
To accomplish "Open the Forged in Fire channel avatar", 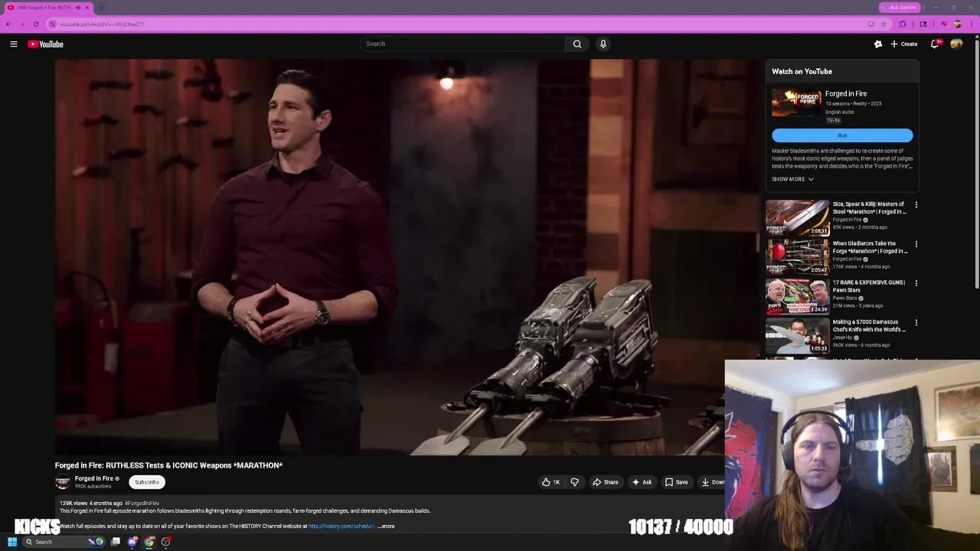I will coord(63,482).
